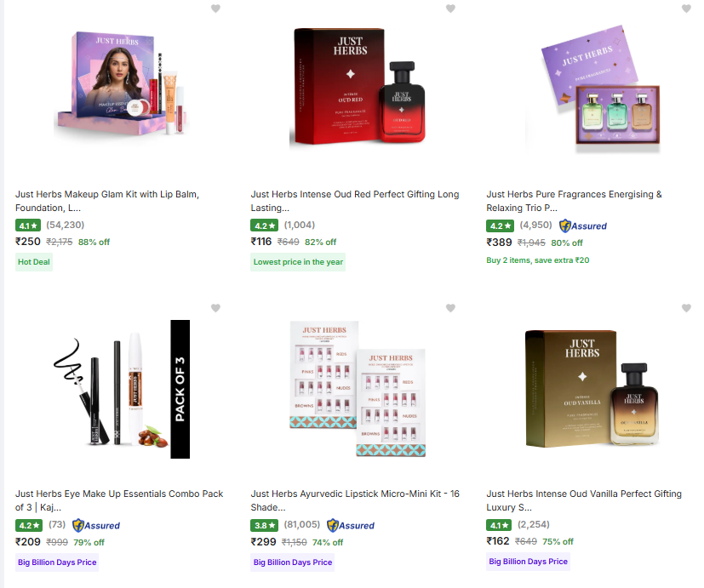Toggle wishlist heart on Fragrances Trio pack
The image size is (704, 588).
(686, 9)
